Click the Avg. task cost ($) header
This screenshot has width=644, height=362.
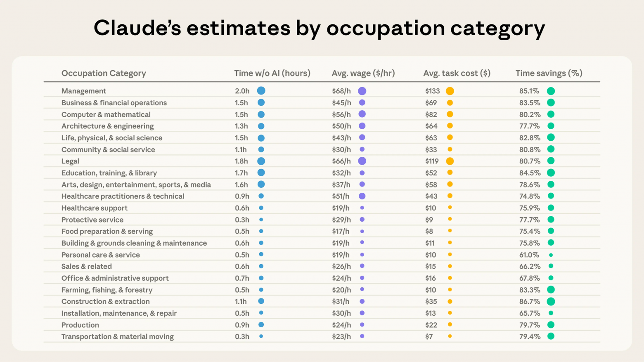click(x=457, y=73)
